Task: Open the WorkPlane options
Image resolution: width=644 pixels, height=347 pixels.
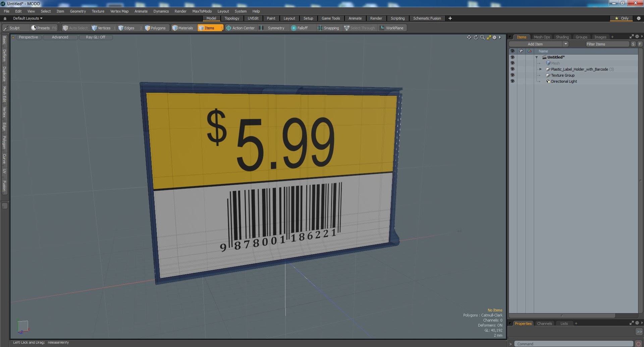Action: 392,28
